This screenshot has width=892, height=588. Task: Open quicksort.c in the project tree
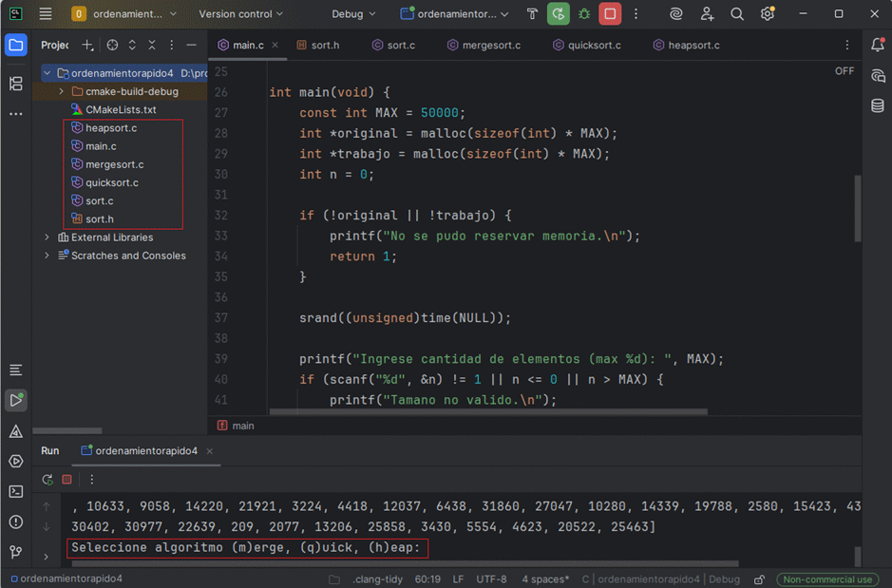pyautogui.click(x=111, y=182)
